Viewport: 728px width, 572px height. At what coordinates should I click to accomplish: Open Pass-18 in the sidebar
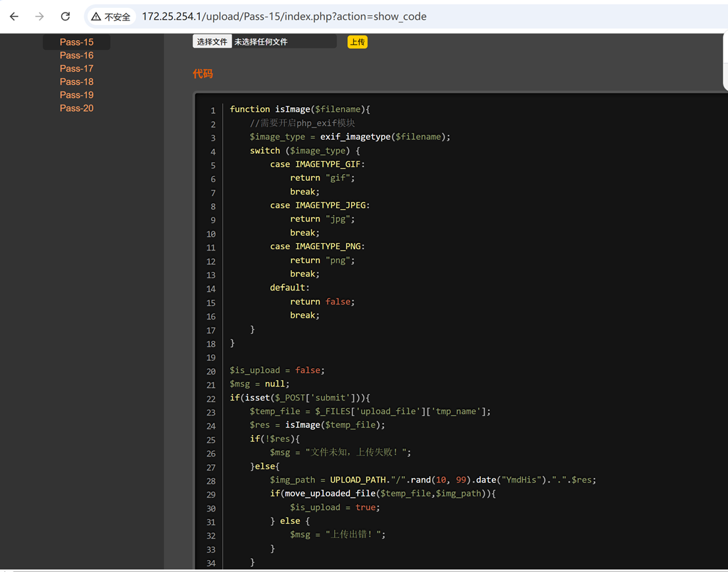[x=76, y=82]
